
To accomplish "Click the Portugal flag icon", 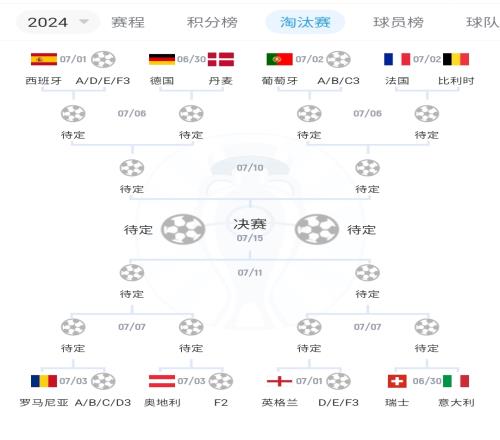I will click(x=279, y=59).
